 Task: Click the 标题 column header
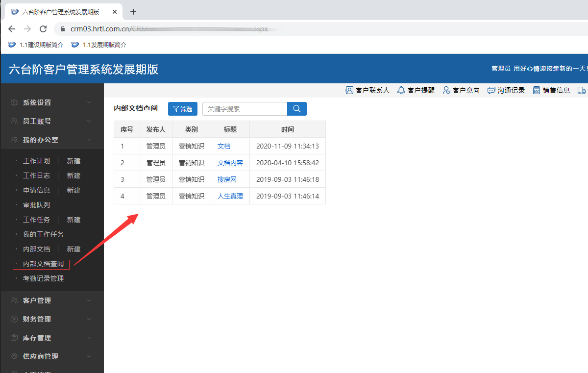pos(230,129)
